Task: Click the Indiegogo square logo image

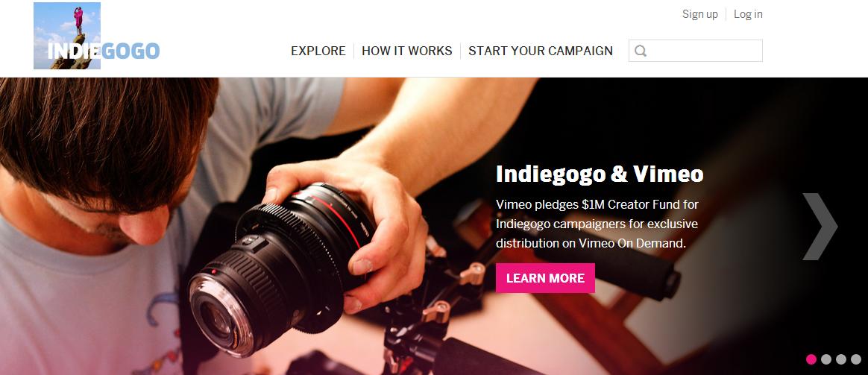Action: coord(67,36)
